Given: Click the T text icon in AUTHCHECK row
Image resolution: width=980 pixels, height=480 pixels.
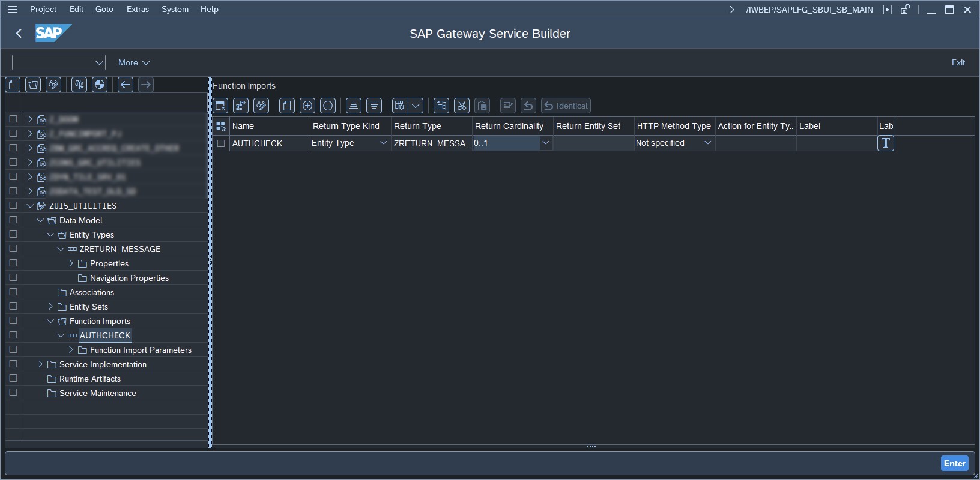Looking at the screenshot, I should (x=886, y=143).
